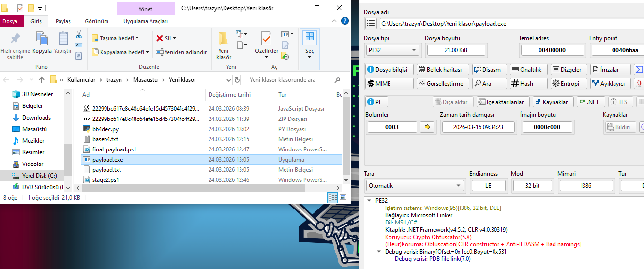Open the Dosya tipi PE32 dropdown

pyautogui.click(x=392, y=50)
